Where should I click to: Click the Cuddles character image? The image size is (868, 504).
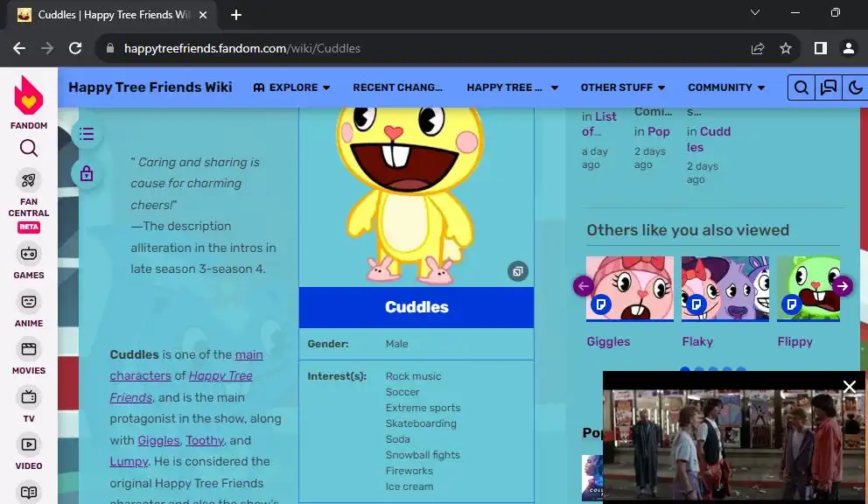tap(410, 196)
